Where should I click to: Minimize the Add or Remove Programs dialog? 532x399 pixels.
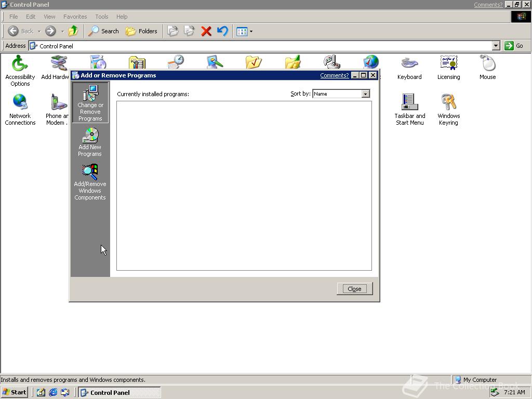(354, 75)
